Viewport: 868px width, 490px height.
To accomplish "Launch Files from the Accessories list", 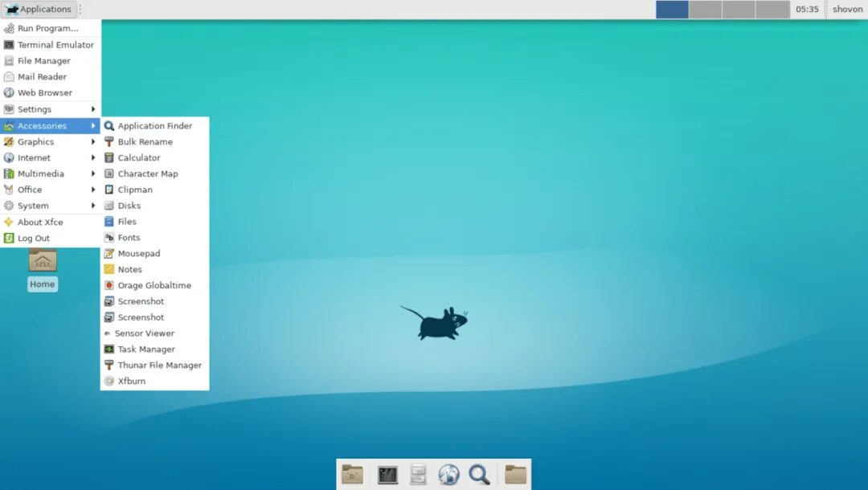I will 154,222.
